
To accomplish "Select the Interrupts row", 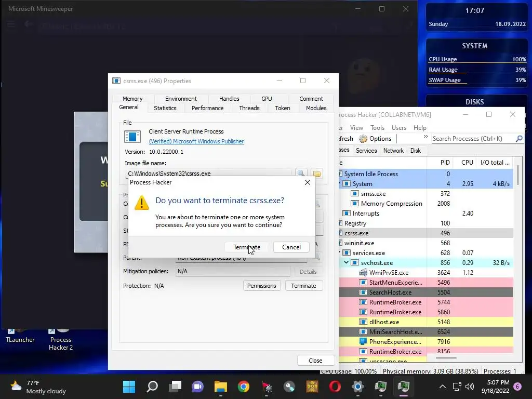I will [426, 213].
